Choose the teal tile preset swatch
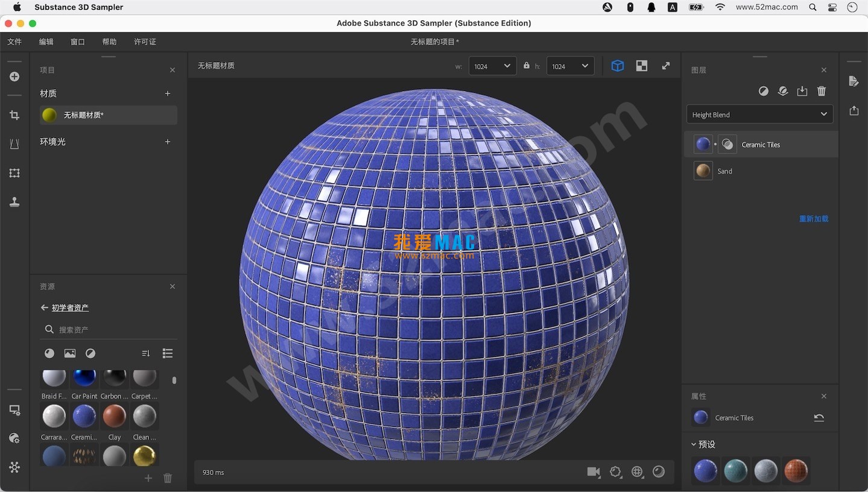 [736, 470]
